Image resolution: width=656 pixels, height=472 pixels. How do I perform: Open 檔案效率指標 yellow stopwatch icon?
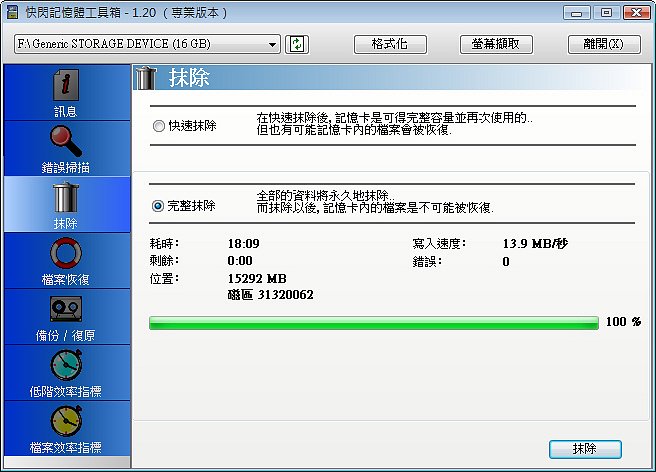click(66, 421)
